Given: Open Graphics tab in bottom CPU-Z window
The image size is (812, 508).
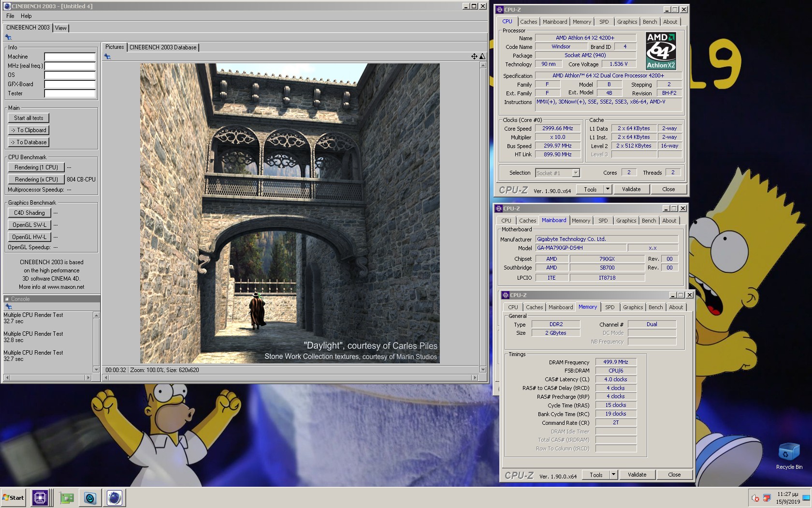Looking at the screenshot, I should 633,307.
